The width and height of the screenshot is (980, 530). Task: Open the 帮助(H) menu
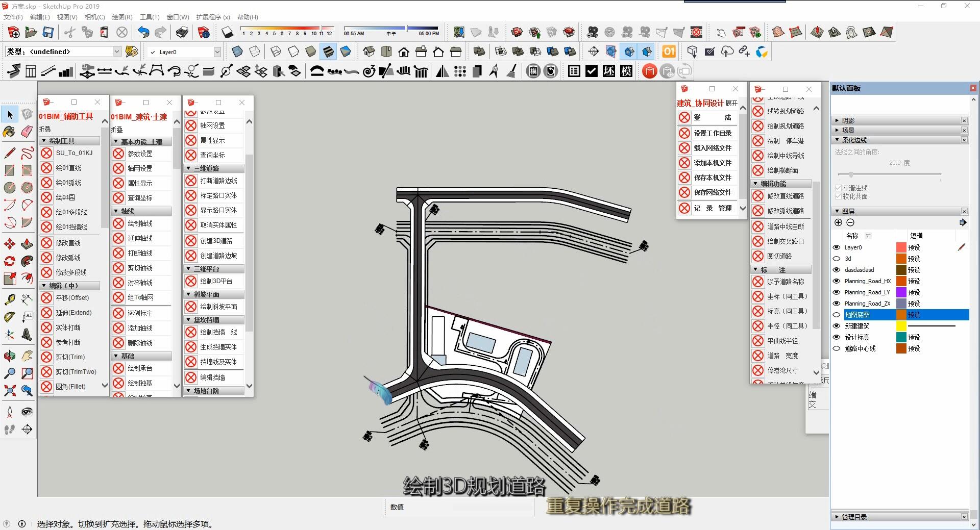click(x=248, y=17)
